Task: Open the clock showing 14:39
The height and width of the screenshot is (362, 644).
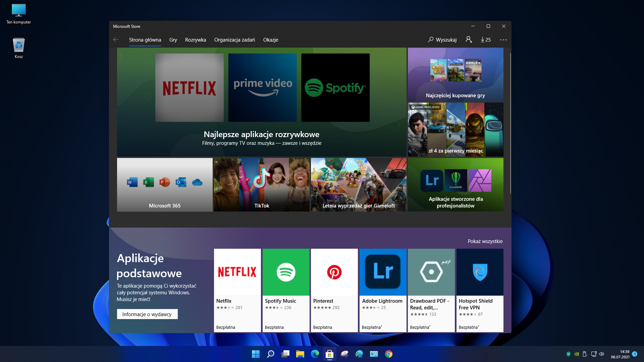Action: 620,354
